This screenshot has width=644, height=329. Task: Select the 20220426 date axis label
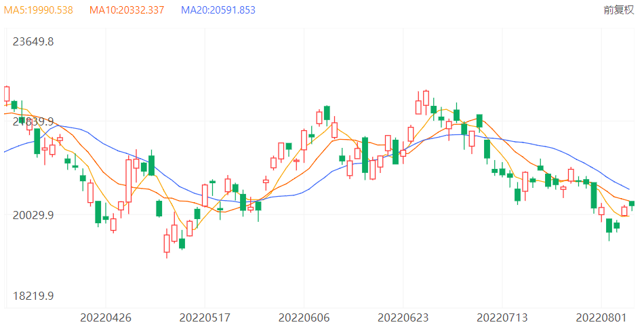106,317
